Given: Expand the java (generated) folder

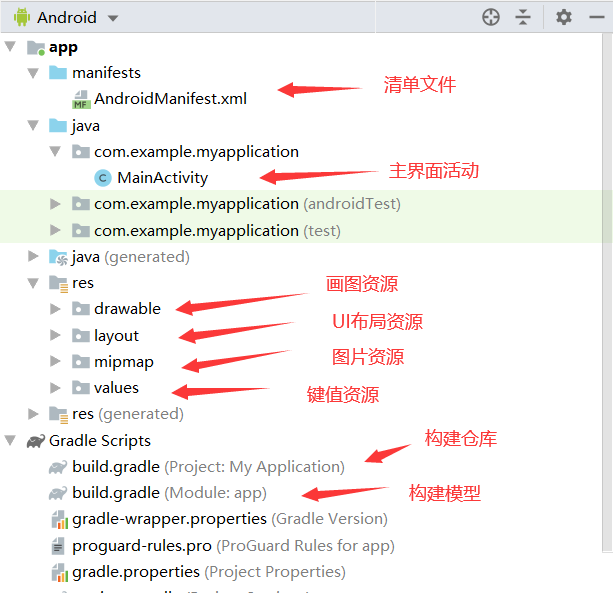Looking at the screenshot, I should pos(33,256).
